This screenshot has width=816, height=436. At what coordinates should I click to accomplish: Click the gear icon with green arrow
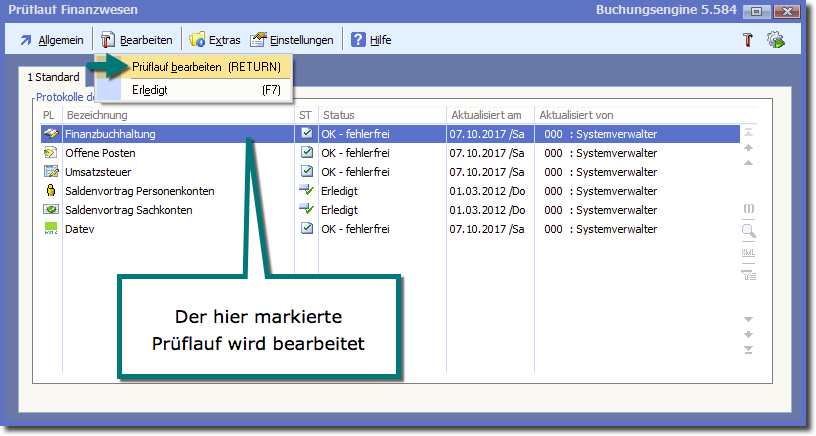775,40
